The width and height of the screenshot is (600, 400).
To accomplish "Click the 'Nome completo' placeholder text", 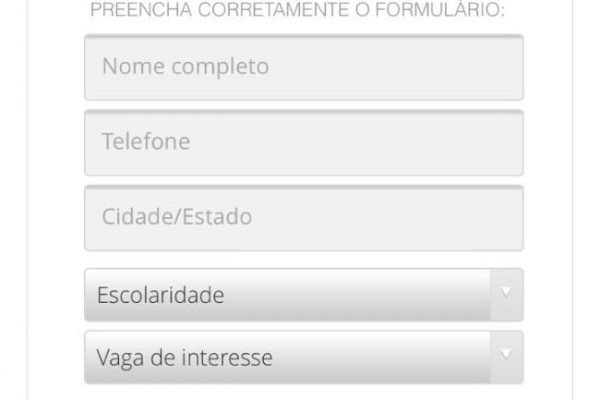I will (x=185, y=68).
